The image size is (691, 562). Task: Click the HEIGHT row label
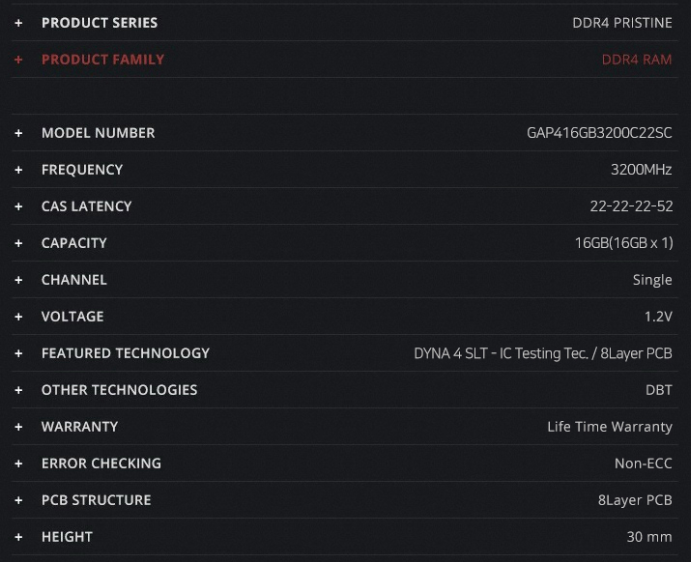67,537
